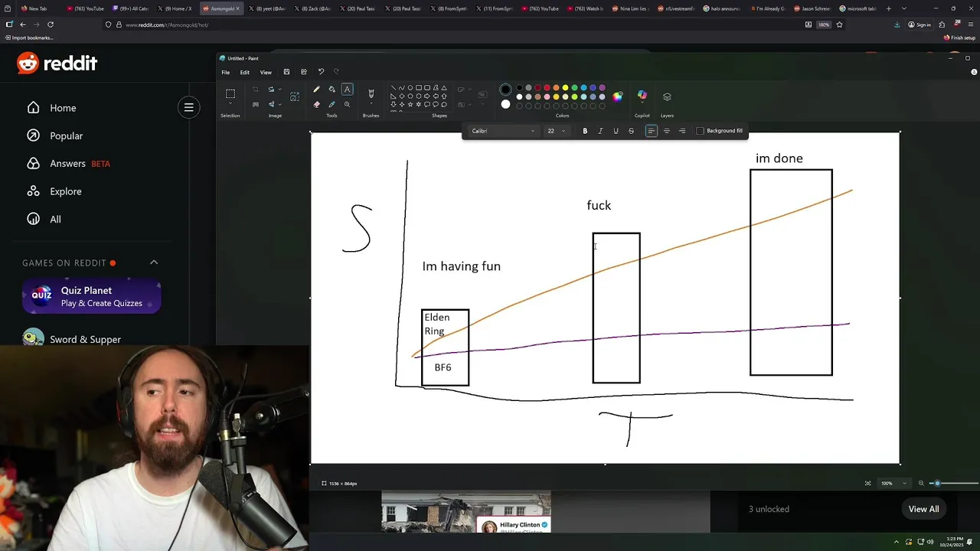The height and width of the screenshot is (551, 980).
Task: Click the Save icon in Paint
Action: coord(286,72)
